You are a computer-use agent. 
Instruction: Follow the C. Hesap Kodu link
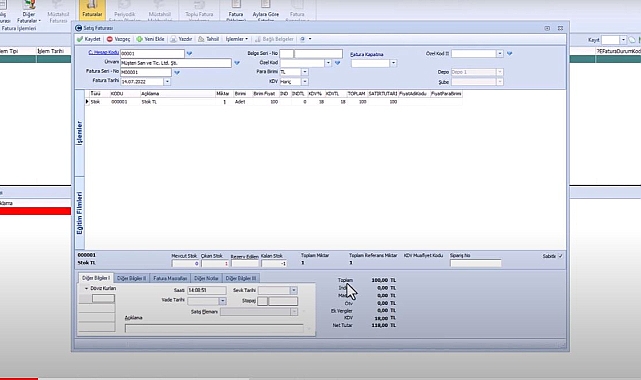[x=103, y=52]
